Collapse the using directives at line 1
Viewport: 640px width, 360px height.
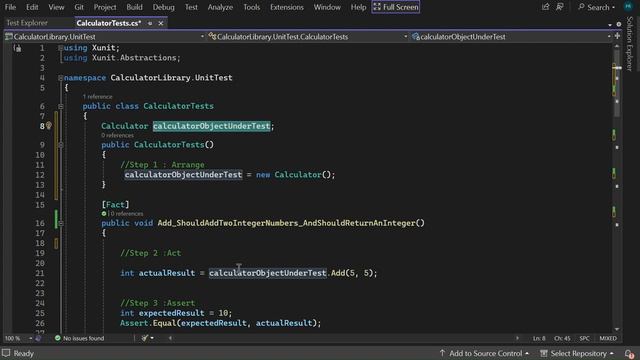[60, 48]
